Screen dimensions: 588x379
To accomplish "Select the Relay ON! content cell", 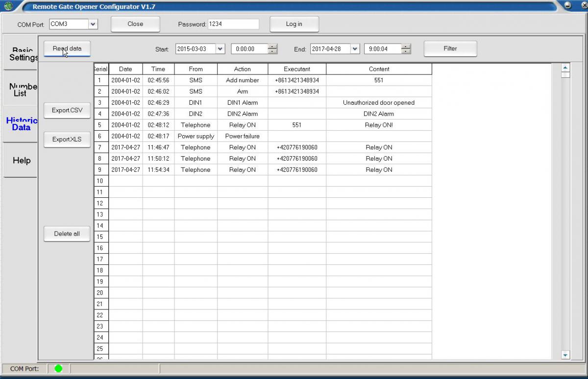I will [379, 125].
